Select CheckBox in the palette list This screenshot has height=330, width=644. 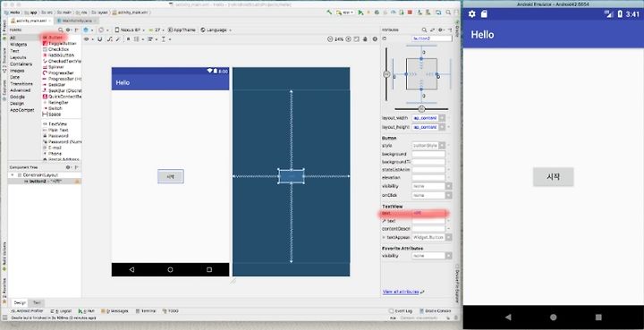(x=56, y=49)
